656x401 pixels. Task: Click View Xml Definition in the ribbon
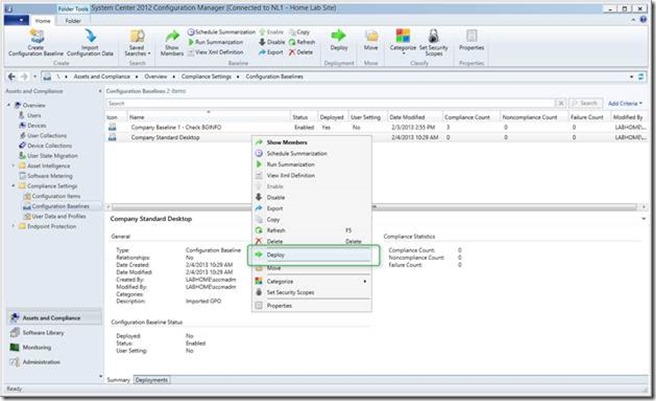point(215,52)
